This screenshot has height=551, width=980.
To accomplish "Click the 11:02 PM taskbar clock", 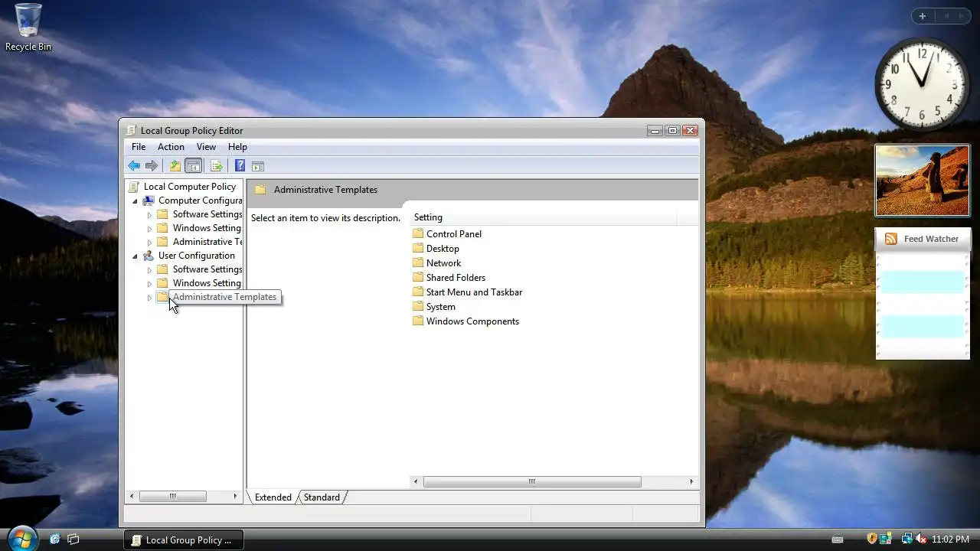I will (x=950, y=540).
